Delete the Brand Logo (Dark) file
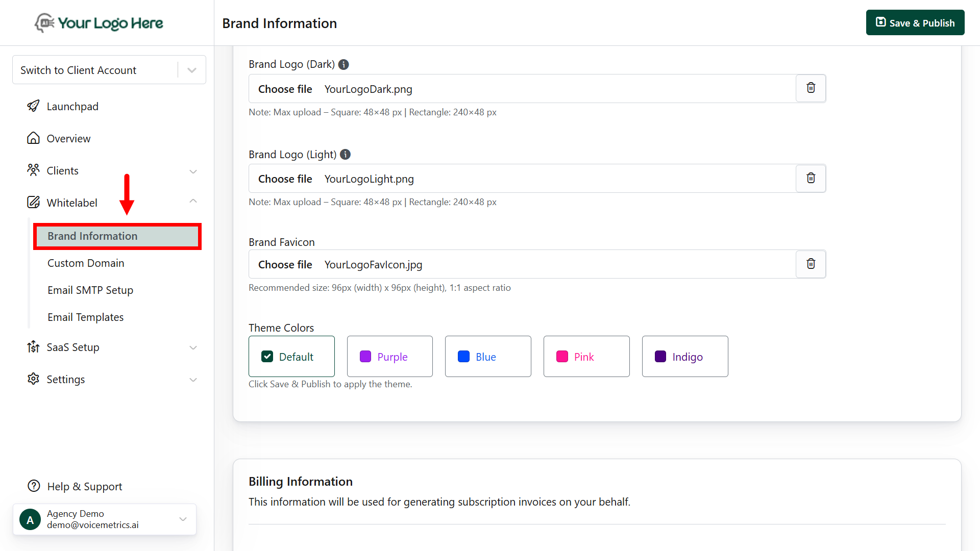This screenshot has width=980, height=551. pyautogui.click(x=811, y=88)
